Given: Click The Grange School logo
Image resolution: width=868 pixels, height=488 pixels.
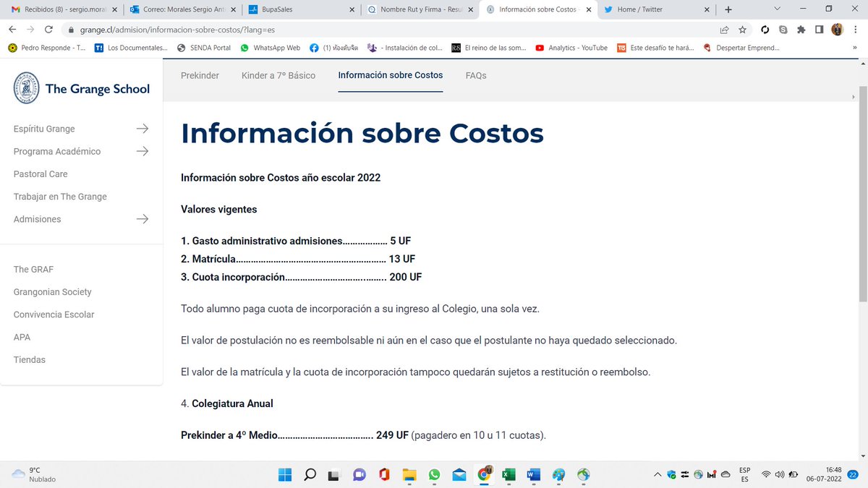Looking at the screenshot, I should (82, 88).
